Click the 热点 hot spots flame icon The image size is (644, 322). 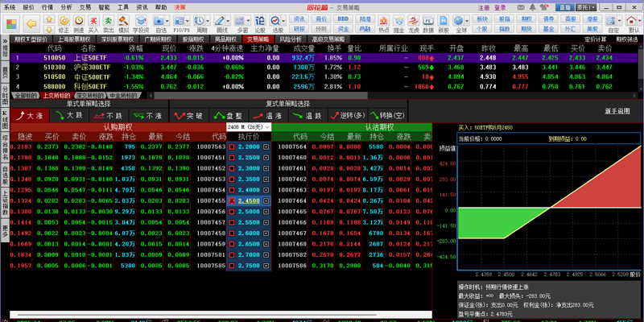pyautogui.click(x=383, y=19)
